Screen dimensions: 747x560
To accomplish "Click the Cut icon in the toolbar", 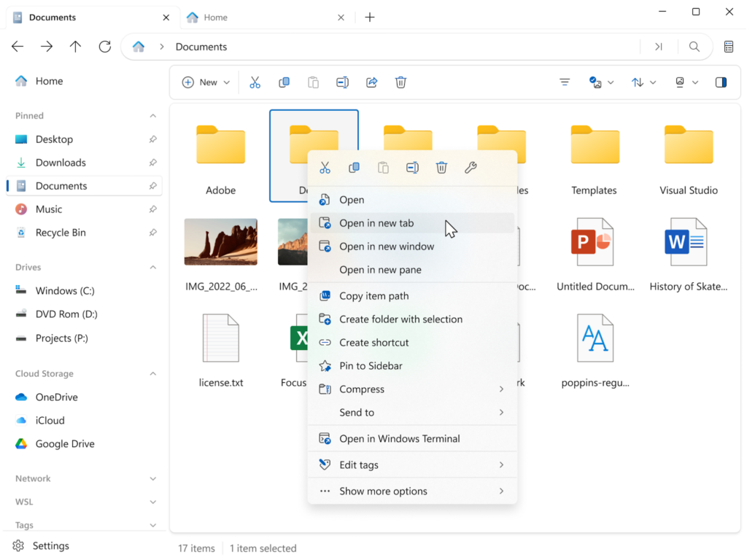I will point(255,82).
